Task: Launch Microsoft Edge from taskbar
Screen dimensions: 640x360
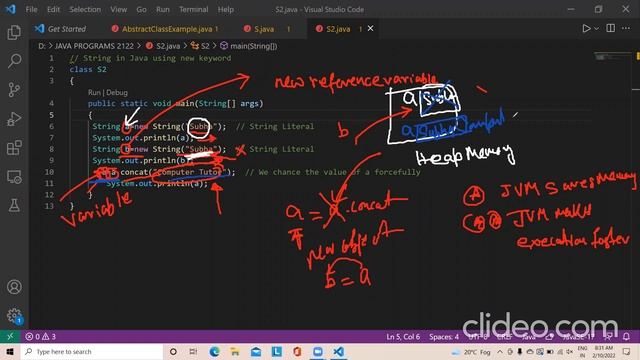Action: 214,351
